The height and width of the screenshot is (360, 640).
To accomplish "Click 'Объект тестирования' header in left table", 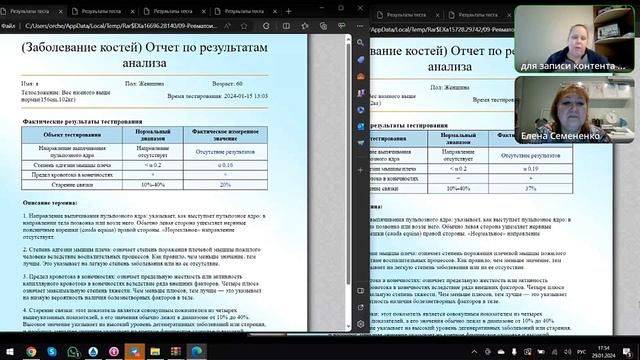I will [72, 135].
